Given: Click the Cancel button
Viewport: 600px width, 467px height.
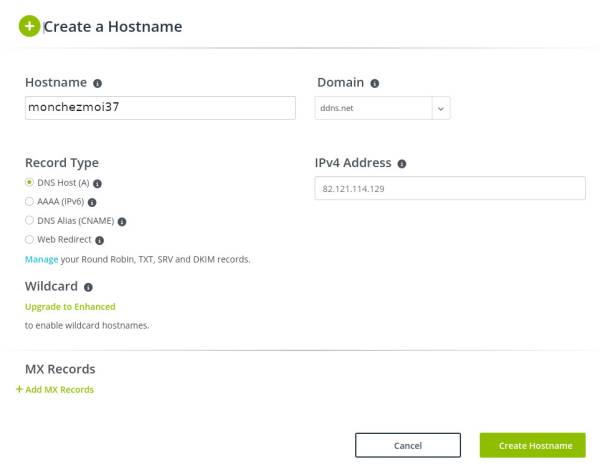Looking at the screenshot, I should pyautogui.click(x=408, y=445).
